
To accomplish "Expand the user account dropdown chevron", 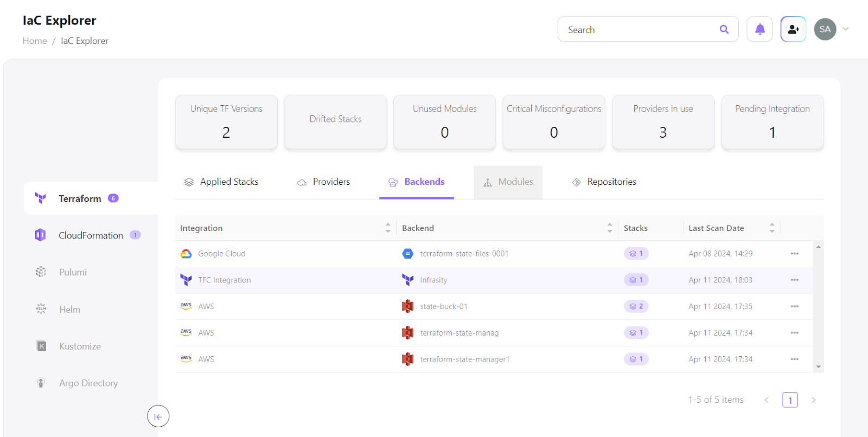I will [x=846, y=29].
